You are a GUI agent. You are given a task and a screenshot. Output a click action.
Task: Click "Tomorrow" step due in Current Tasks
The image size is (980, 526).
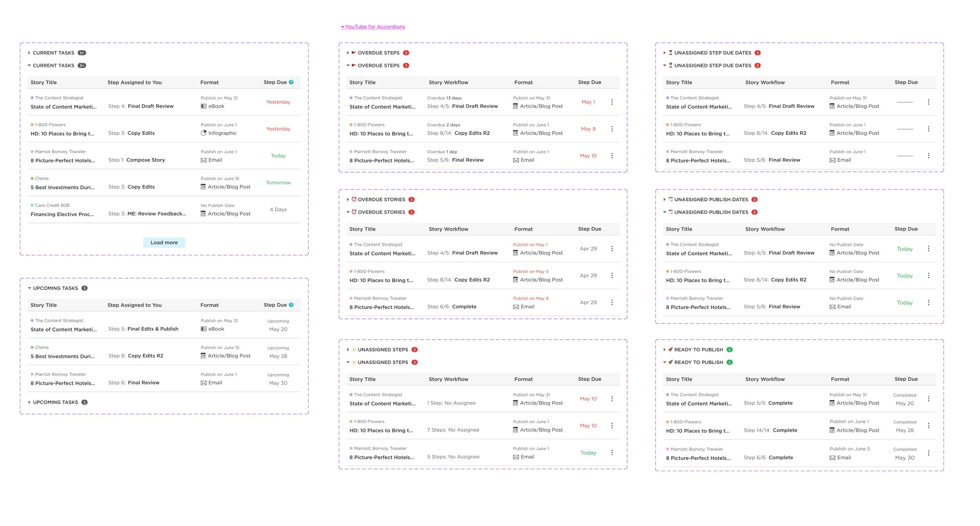pyautogui.click(x=278, y=182)
